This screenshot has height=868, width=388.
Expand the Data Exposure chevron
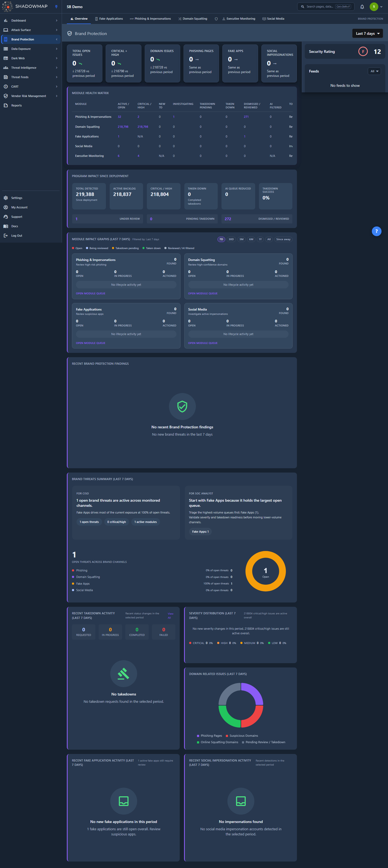click(57, 49)
